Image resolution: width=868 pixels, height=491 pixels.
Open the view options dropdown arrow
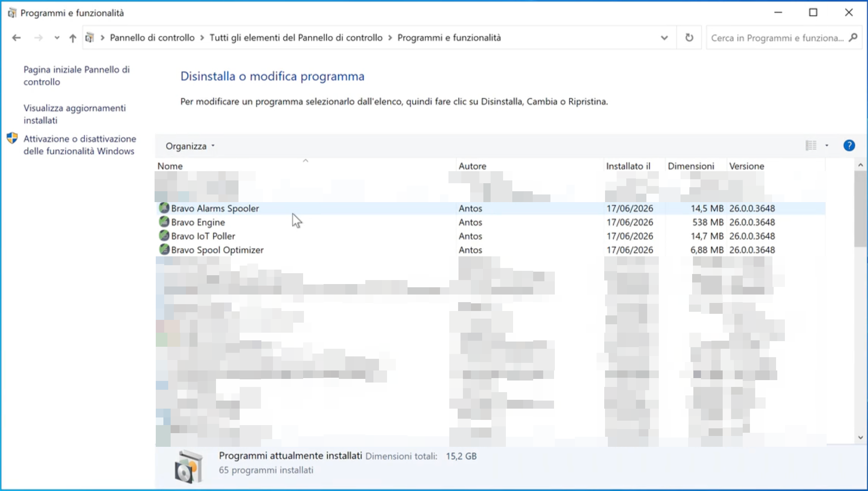click(827, 145)
